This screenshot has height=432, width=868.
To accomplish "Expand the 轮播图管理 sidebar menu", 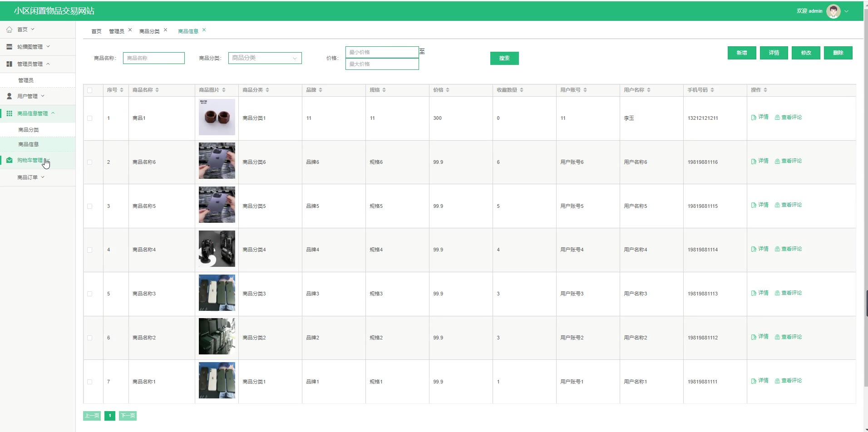I will (48, 46).
